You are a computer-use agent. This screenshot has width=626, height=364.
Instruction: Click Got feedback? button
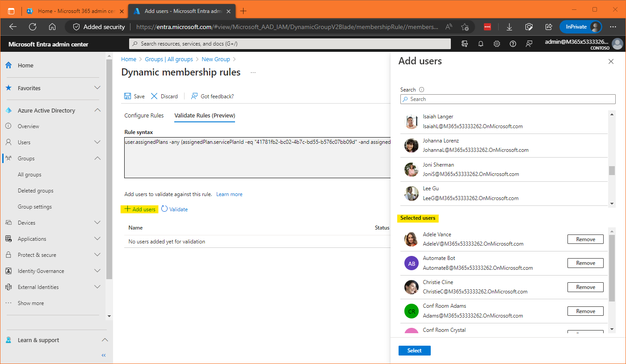tap(212, 96)
